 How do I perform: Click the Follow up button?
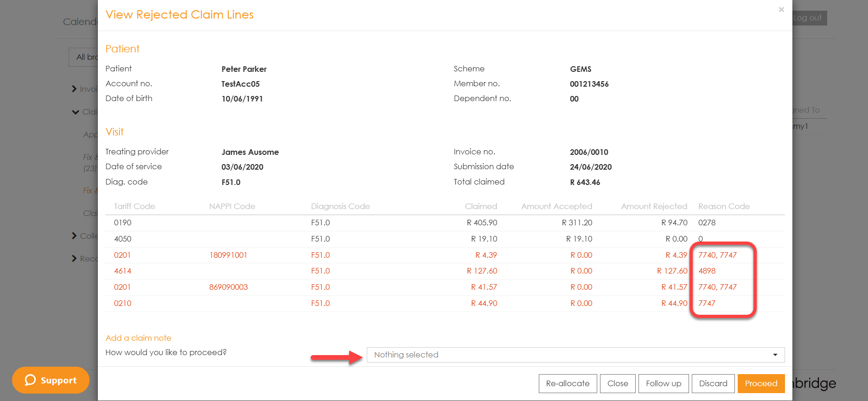point(663,383)
